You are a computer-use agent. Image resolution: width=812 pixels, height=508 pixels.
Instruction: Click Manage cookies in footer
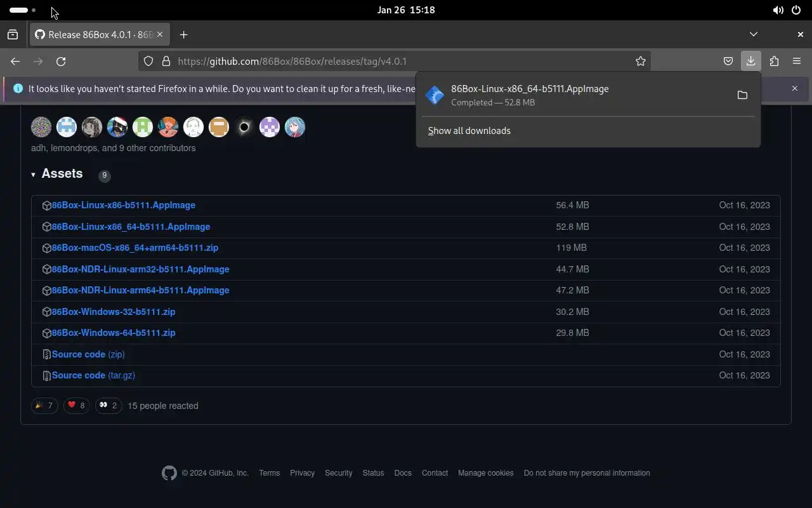coord(486,473)
